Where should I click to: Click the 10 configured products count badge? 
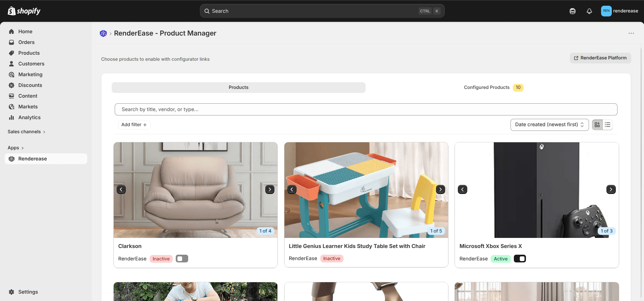click(x=518, y=88)
